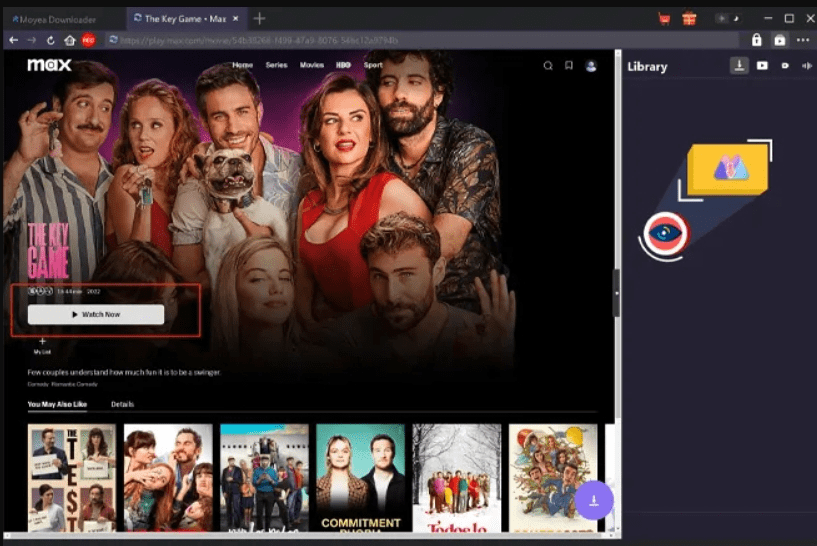Open the airplane group movie thumbnail

[264, 478]
